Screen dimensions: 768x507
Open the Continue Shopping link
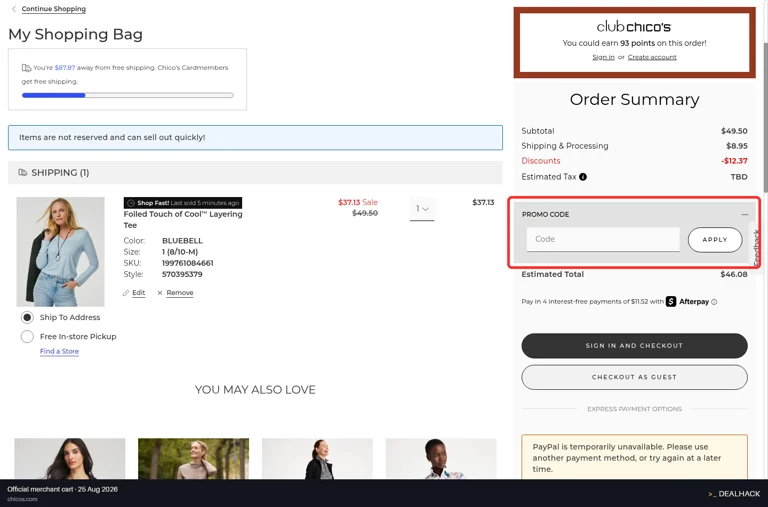[53, 9]
